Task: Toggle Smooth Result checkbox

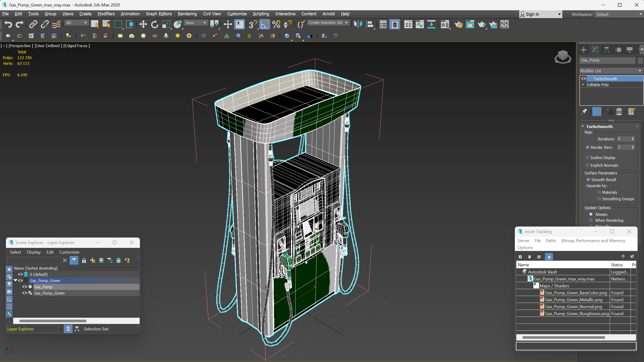Action: pyautogui.click(x=588, y=180)
